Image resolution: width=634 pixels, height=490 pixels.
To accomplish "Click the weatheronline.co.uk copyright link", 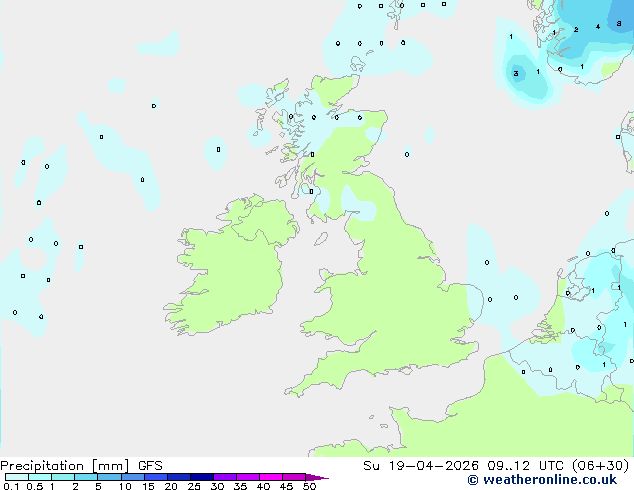I will coord(542,480).
